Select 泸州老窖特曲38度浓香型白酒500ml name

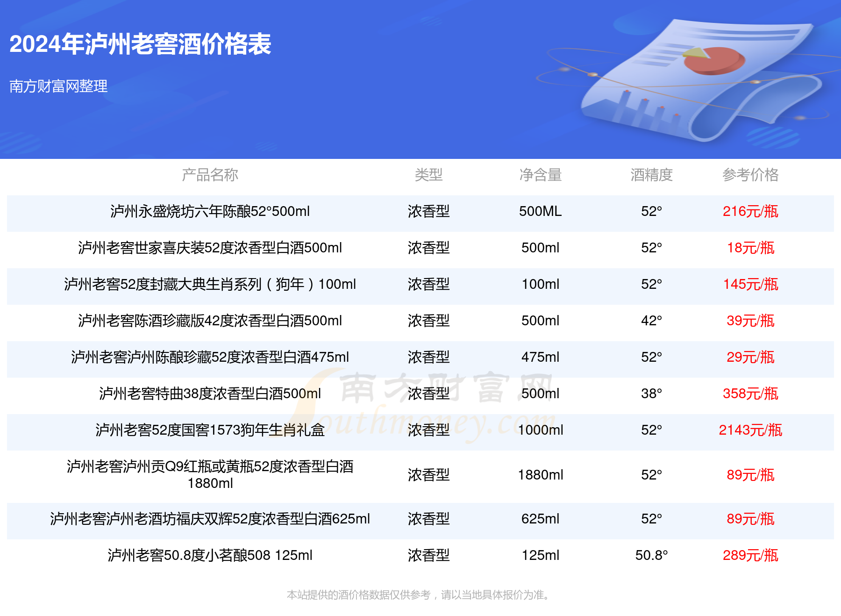tap(210, 394)
